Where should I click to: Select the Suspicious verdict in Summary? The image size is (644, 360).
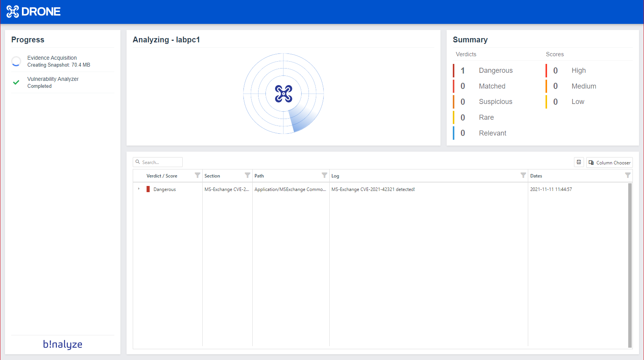click(x=496, y=102)
